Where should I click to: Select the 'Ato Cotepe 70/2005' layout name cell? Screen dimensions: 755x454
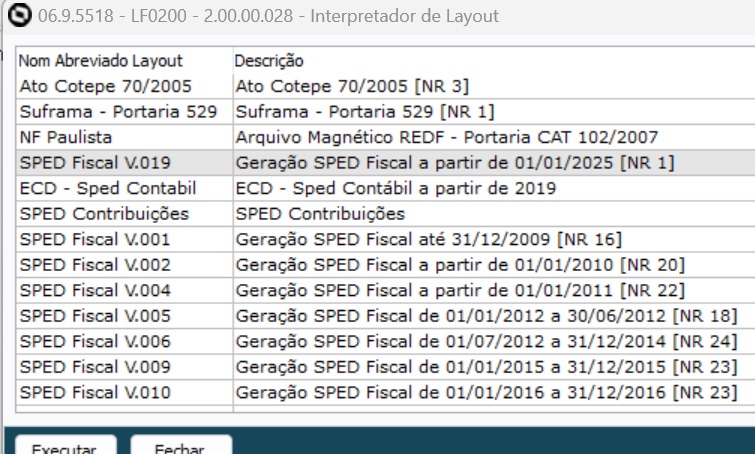[124, 86]
